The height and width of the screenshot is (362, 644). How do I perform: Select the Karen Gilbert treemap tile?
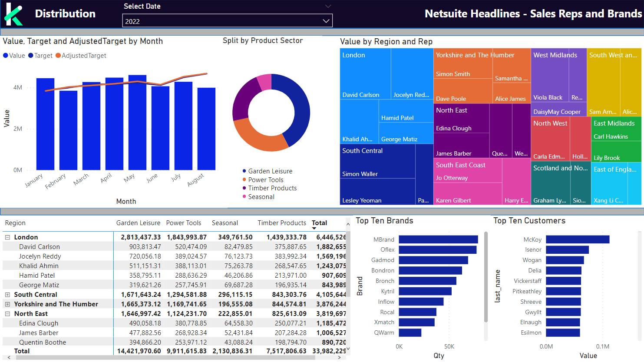pos(468,194)
